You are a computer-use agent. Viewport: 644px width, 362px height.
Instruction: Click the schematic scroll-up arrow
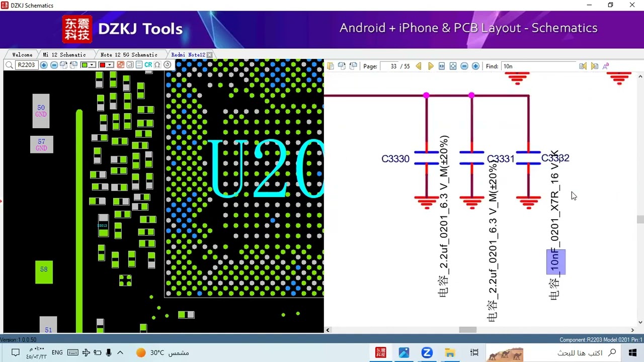[x=640, y=76]
